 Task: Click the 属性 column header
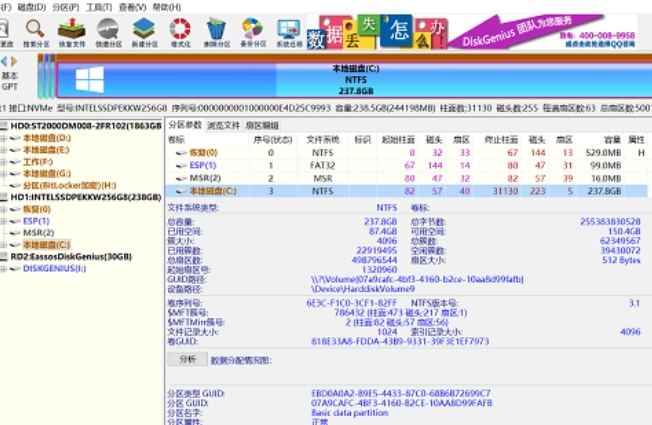(x=636, y=140)
